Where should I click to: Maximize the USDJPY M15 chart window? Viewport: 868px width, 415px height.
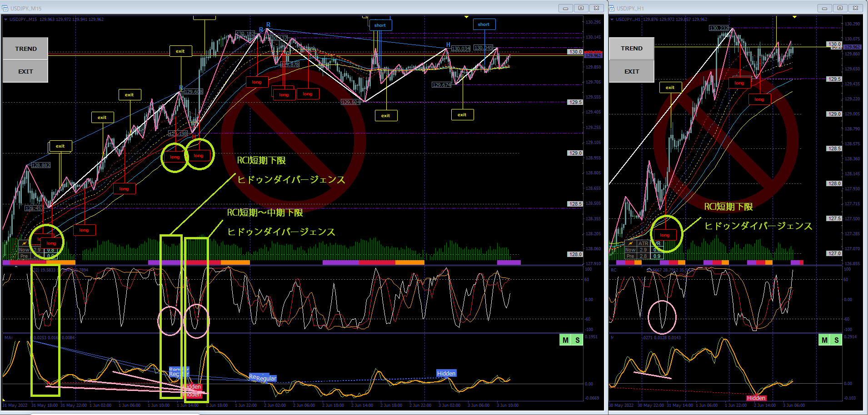(581, 8)
